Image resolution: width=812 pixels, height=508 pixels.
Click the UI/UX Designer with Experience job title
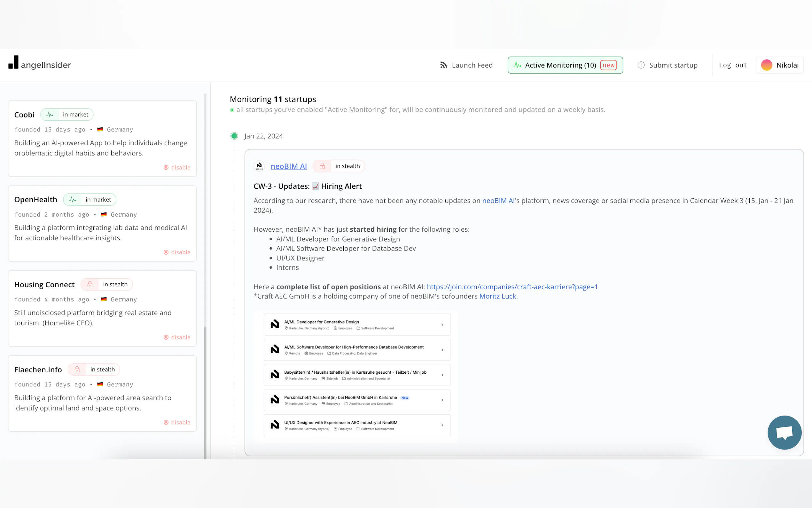click(x=341, y=423)
